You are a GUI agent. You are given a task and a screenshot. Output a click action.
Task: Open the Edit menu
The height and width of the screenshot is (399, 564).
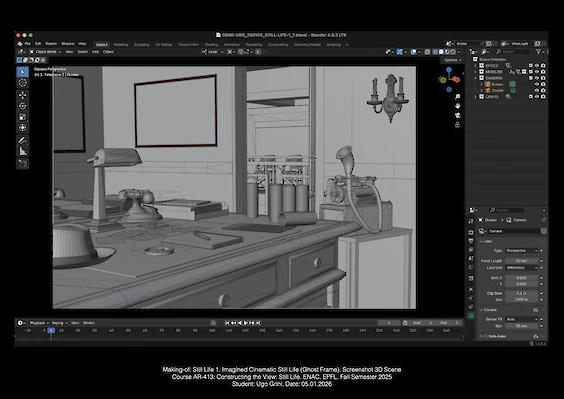[x=38, y=44]
